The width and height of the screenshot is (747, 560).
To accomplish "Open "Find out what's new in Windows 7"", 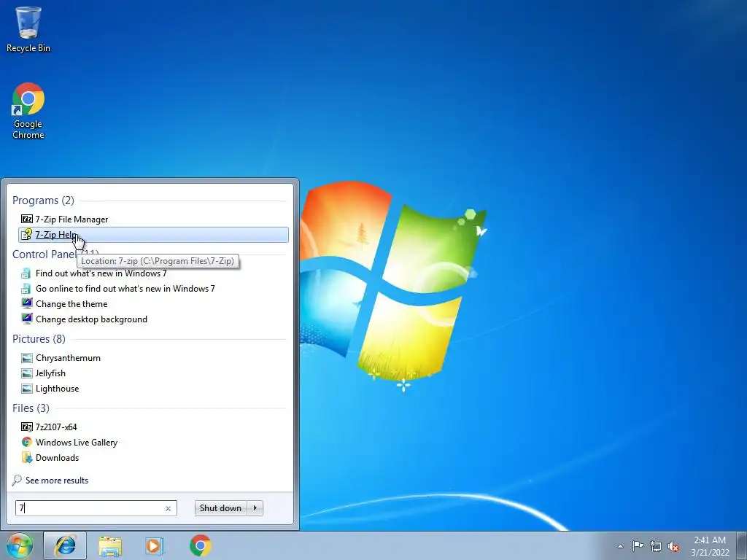I will pyautogui.click(x=101, y=273).
